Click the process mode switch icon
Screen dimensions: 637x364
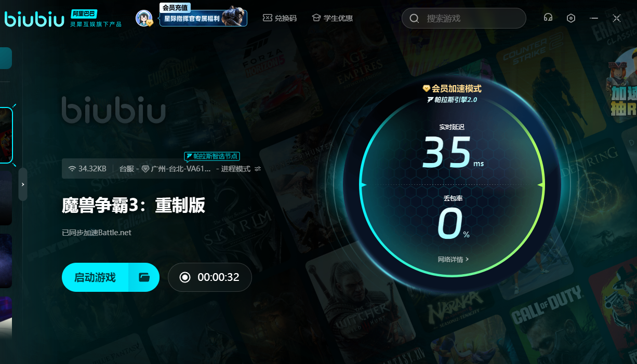pyautogui.click(x=258, y=169)
